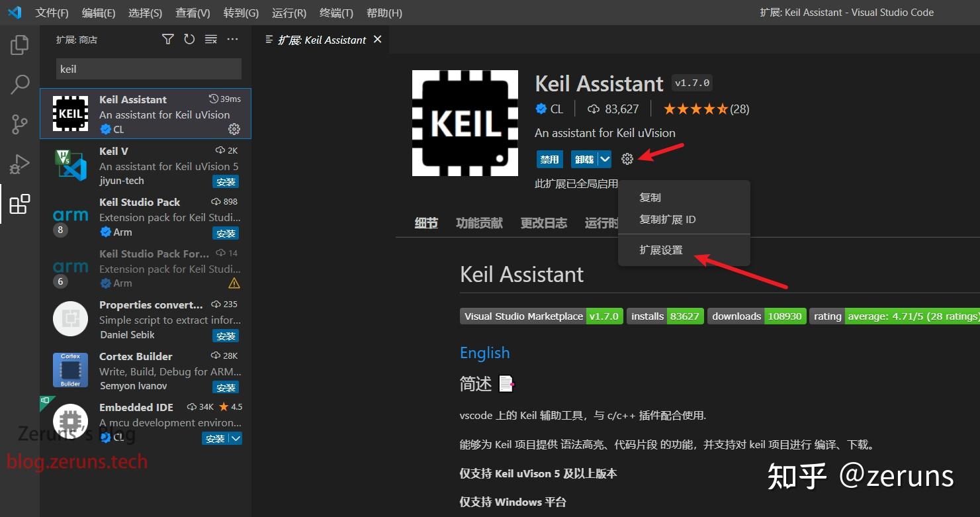980x517 pixels.
Task: Click the keil search input field
Action: pos(148,68)
